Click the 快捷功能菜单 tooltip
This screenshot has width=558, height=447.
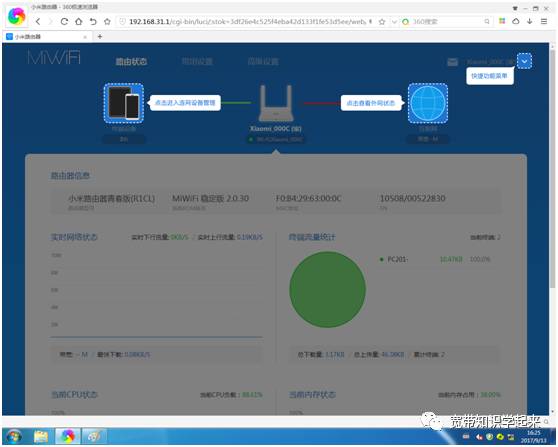pyautogui.click(x=489, y=76)
